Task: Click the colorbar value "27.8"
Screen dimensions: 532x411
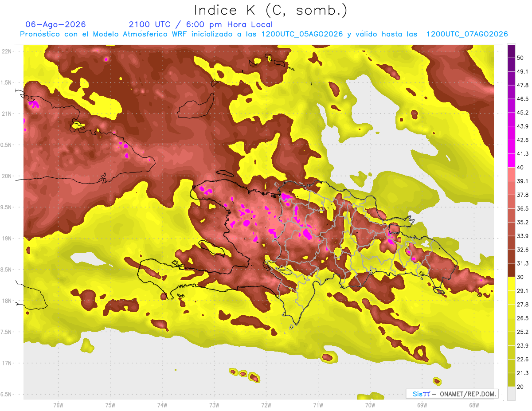Action: coord(523,305)
